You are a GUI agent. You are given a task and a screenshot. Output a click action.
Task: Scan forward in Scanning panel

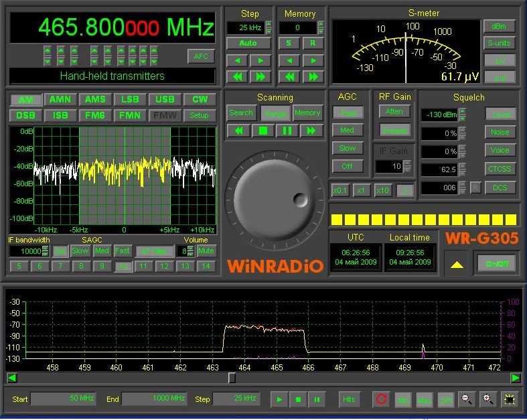coord(311,131)
